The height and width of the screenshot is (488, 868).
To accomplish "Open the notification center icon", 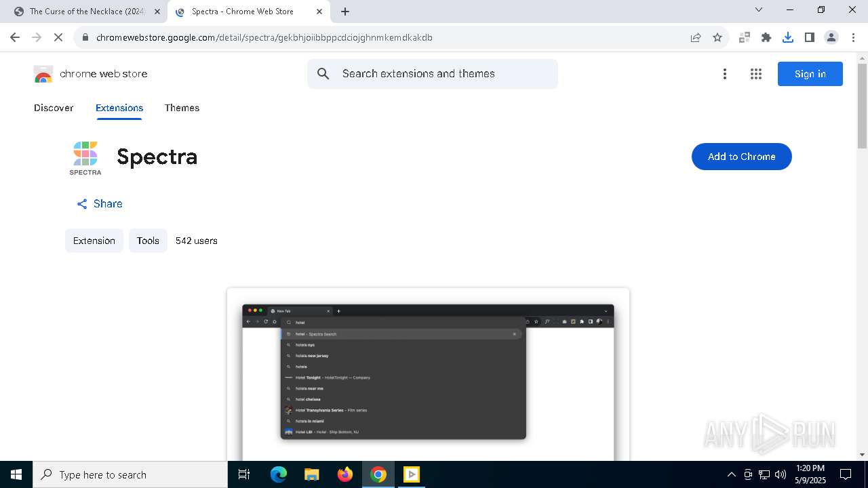I will (846, 474).
